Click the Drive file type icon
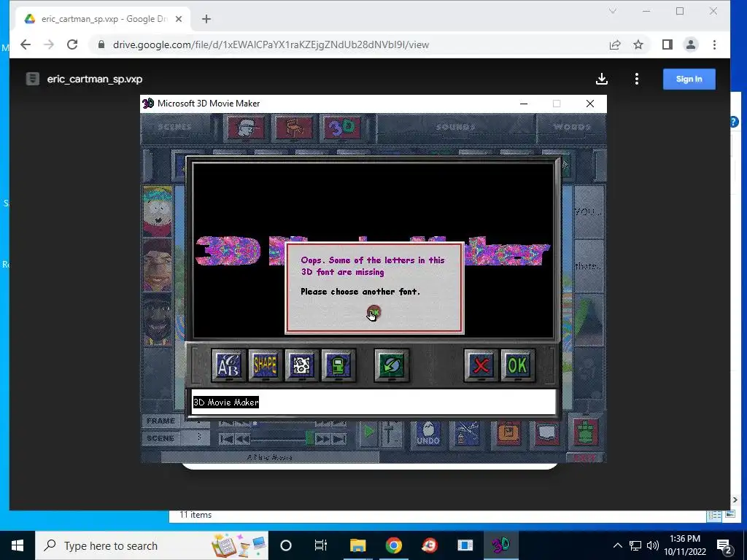This screenshot has width=747, height=560. [32, 79]
